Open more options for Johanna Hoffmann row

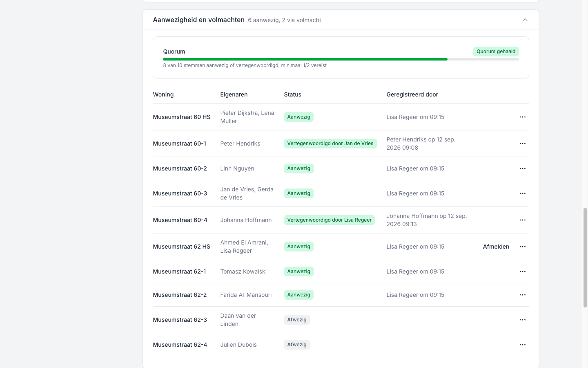point(522,220)
